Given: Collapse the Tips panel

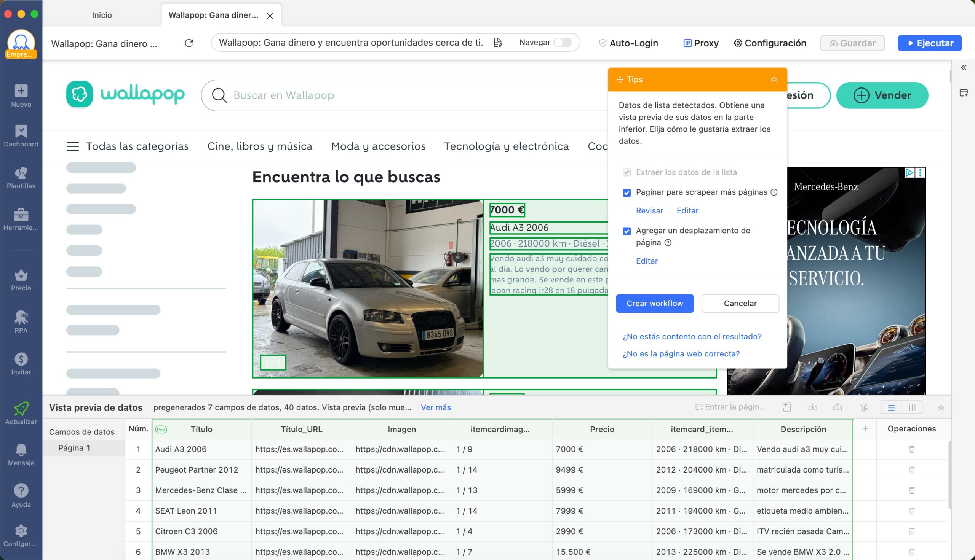Looking at the screenshot, I should (774, 80).
